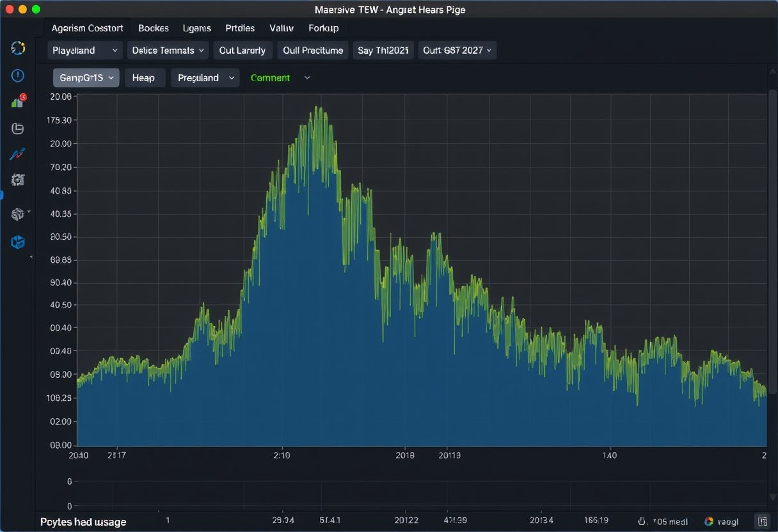Select the Prtdles tab
The image size is (778, 532).
[240, 28]
